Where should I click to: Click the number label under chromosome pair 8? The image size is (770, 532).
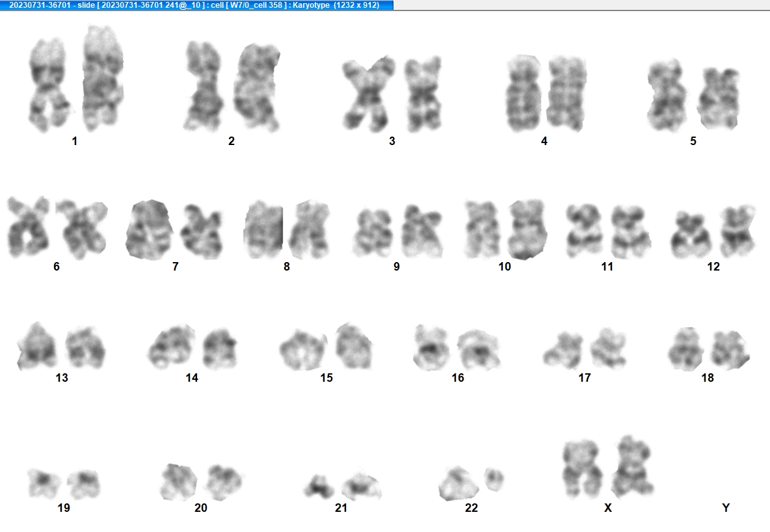287,267
